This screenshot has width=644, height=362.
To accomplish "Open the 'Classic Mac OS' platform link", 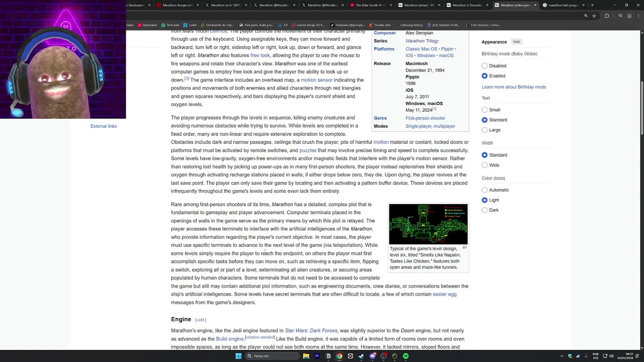I will click(421, 49).
